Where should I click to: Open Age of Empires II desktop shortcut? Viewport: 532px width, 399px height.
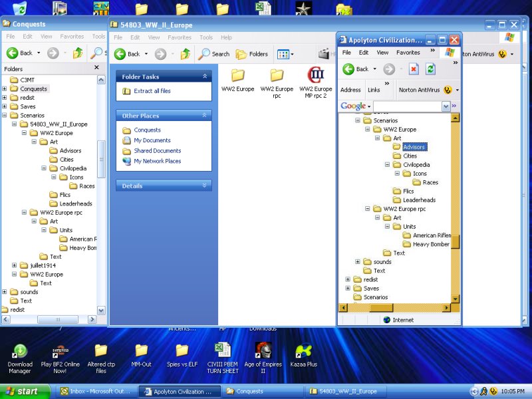[263, 350]
